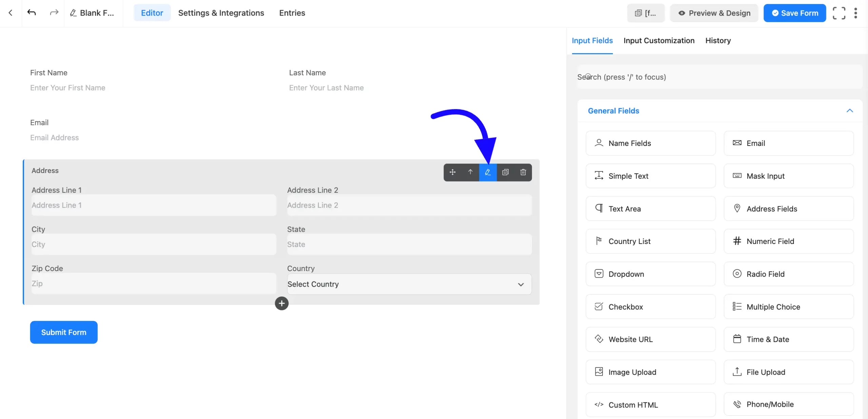Redo the last change
The width and height of the screenshot is (868, 419).
[x=54, y=13]
